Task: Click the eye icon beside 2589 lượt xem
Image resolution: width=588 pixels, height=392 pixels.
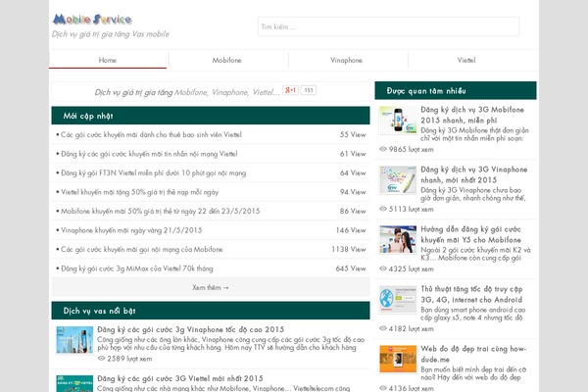Action: coord(101,359)
